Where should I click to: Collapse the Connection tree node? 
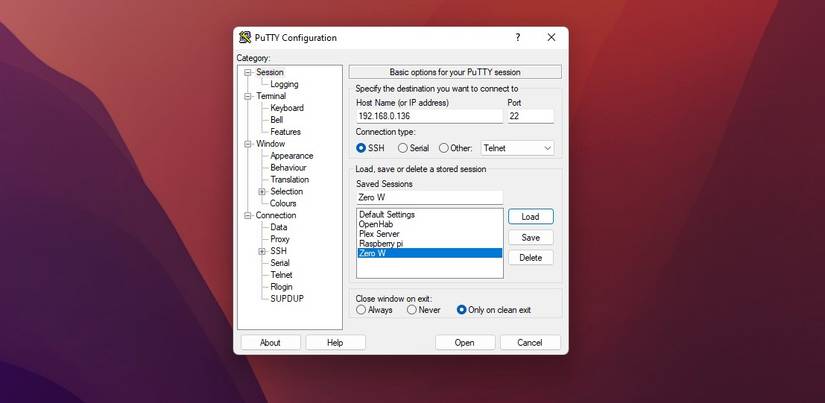248,216
